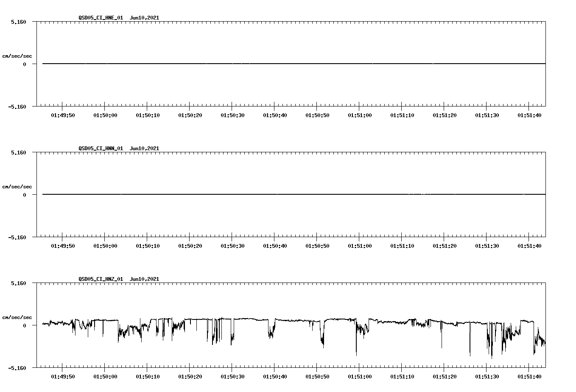This screenshot has height=392, width=576.
Task: Click 01:50:30 time label under HNZ plot
Action: (232, 376)
